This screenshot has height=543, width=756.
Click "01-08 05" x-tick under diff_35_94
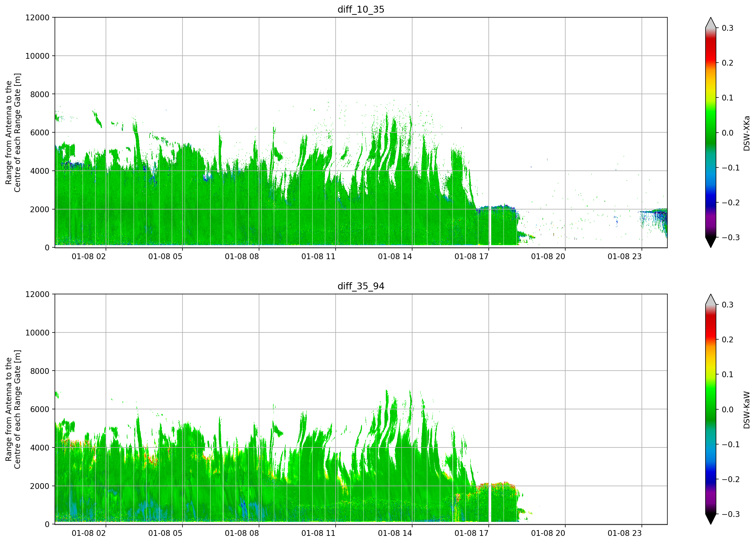click(x=165, y=533)
